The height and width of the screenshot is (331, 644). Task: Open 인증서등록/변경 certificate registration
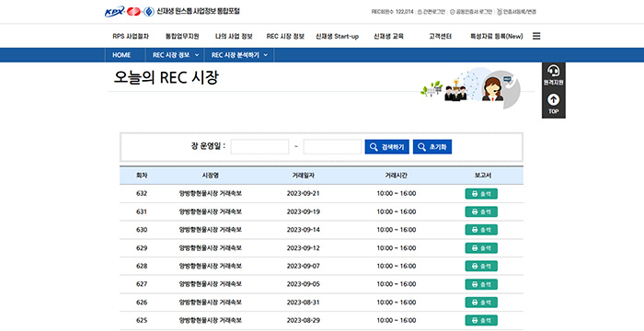pyautogui.click(x=517, y=12)
